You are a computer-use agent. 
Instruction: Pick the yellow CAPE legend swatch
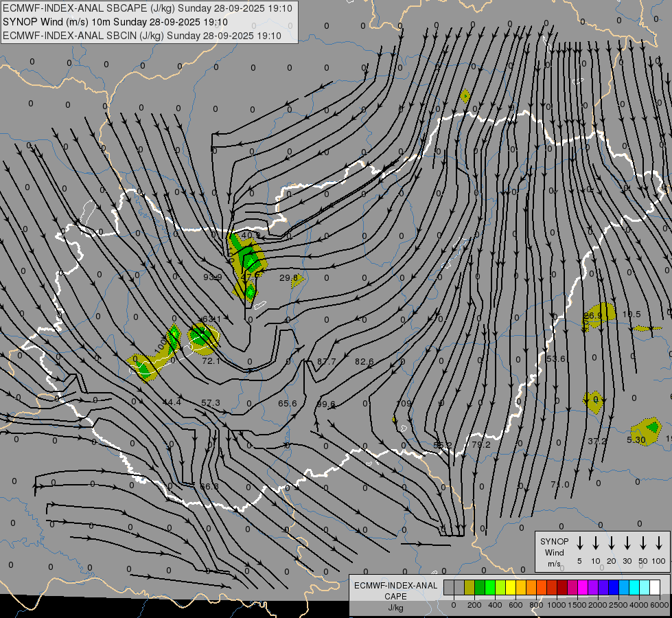pos(511,588)
